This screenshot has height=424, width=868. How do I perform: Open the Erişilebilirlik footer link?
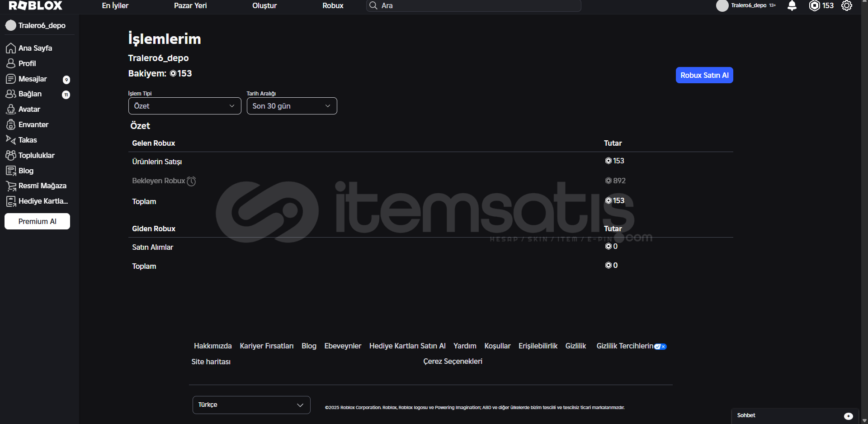point(538,346)
